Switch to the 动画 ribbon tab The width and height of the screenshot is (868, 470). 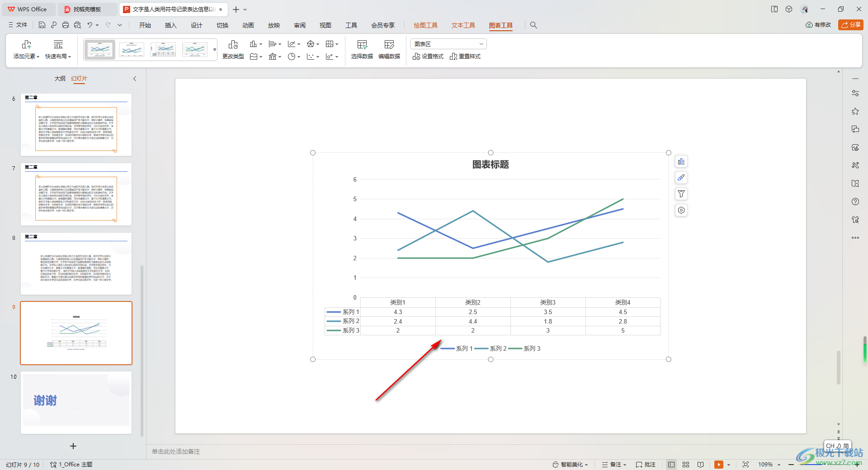point(248,25)
